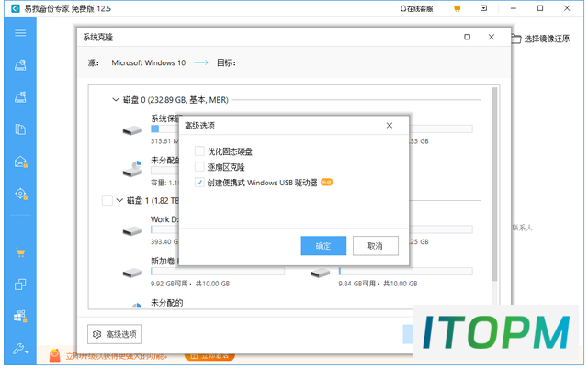Open the mail backup sidebar icon
This screenshot has width=588, height=369.
(x=20, y=162)
